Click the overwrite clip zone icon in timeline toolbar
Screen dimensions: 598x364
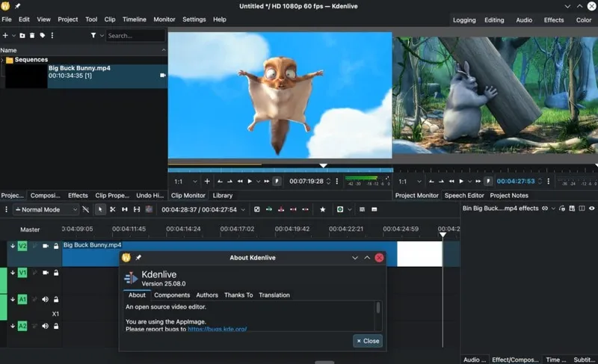pos(281,209)
